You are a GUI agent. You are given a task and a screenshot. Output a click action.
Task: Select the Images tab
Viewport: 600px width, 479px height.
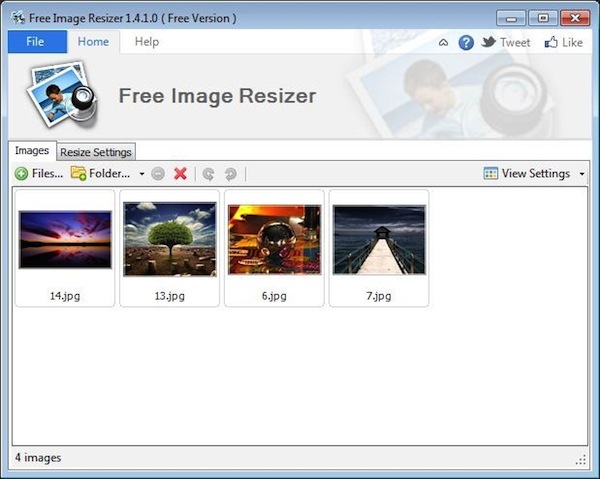(x=32, y=151)
